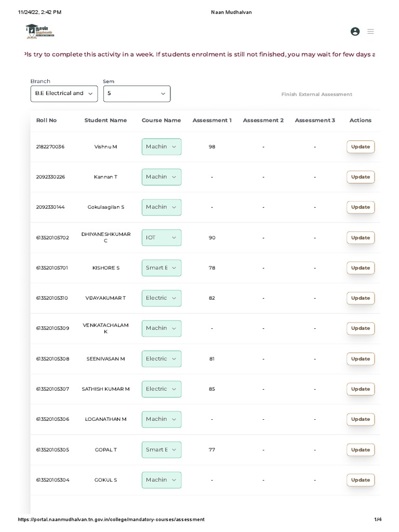Expand Smart E course dropdown for KISHORE S
The height and width of the screenshot is (532, 399).
click(x=162, y=268)
